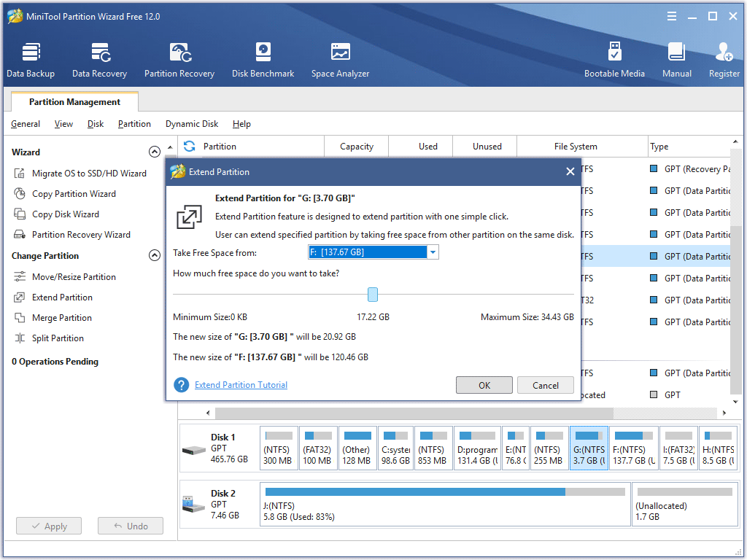The width and height of the screenshot is (747, 560).
Task: Select the (FAT32) 100 MB partition block
Action: click(317, 448)
